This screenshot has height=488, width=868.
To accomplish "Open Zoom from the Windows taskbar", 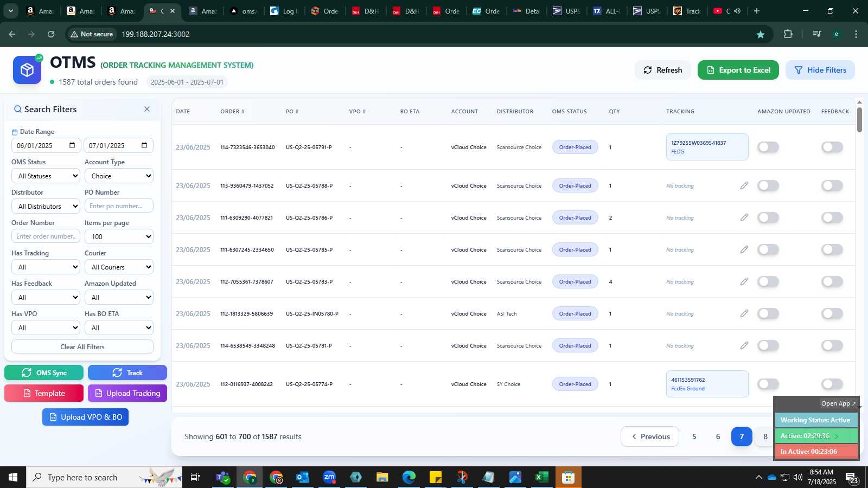I will [329, 477].
